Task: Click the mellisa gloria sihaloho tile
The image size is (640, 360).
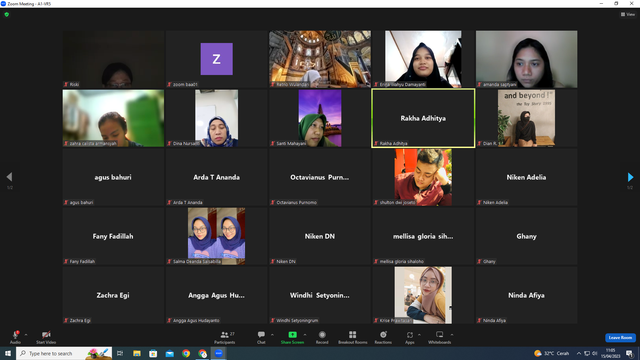Action: pyautogui.click(x=423, y=236)
